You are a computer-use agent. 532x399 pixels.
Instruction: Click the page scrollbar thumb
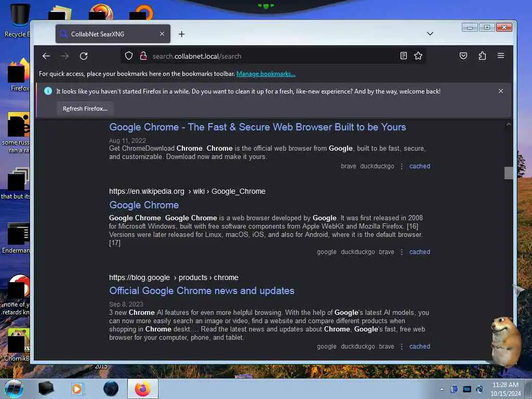click(508, 173)
